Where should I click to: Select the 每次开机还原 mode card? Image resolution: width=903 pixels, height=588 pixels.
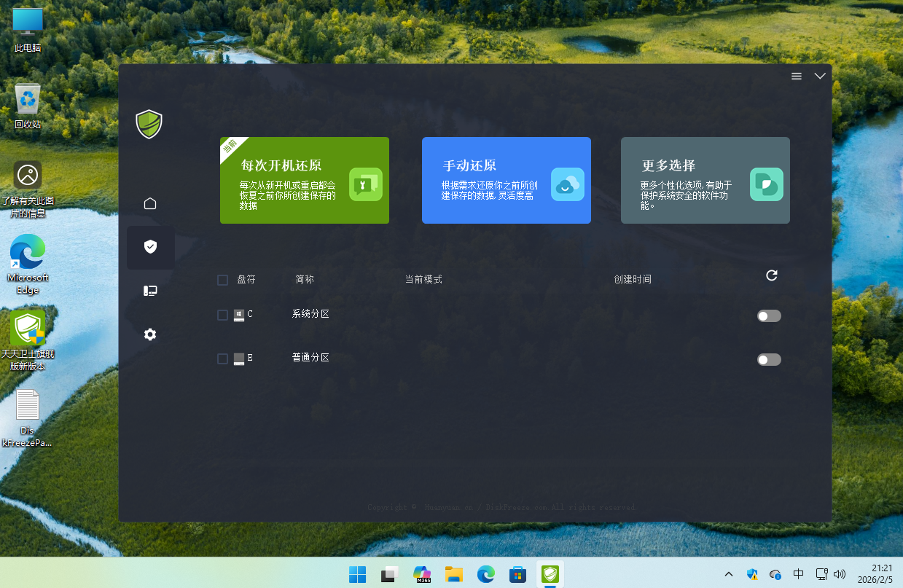tap(305, 181)
